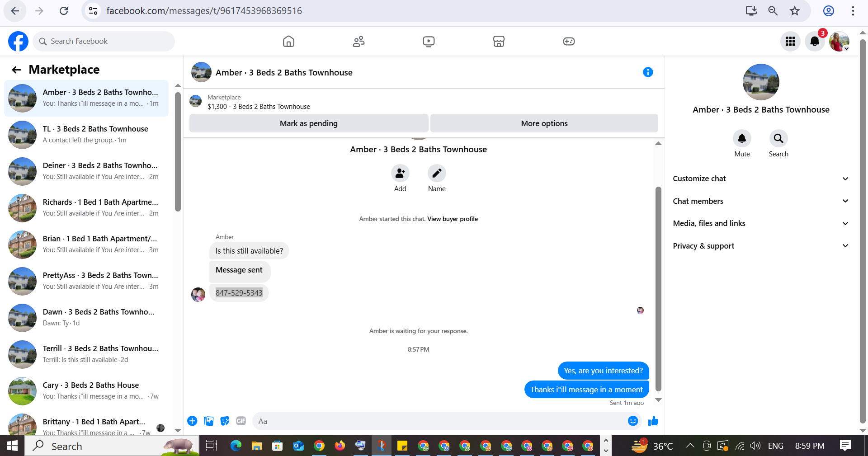Mute the chat using the bell icon
This screenshot has width=868, height=456.
(742, 138)
